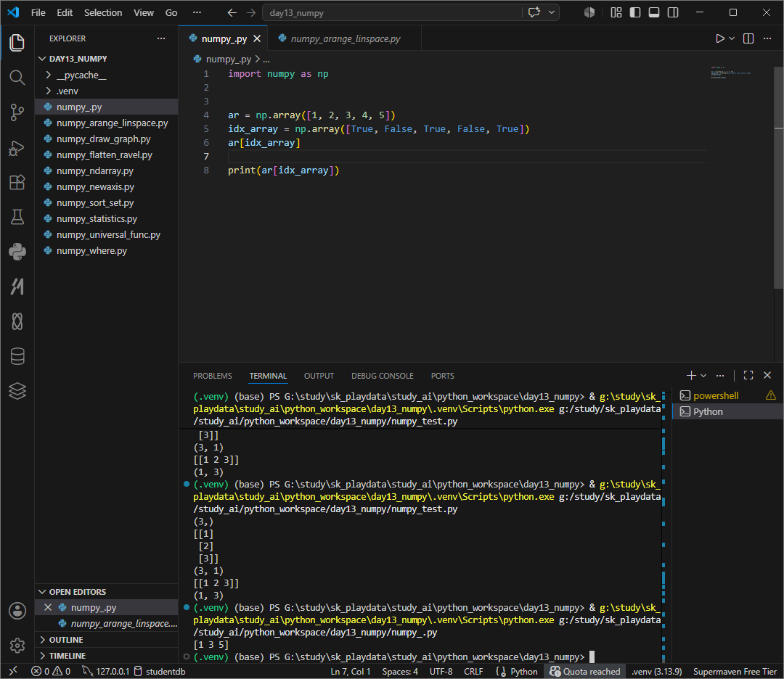Click the CRLF line ending selector
784x679 pixels.
point(473,671)
